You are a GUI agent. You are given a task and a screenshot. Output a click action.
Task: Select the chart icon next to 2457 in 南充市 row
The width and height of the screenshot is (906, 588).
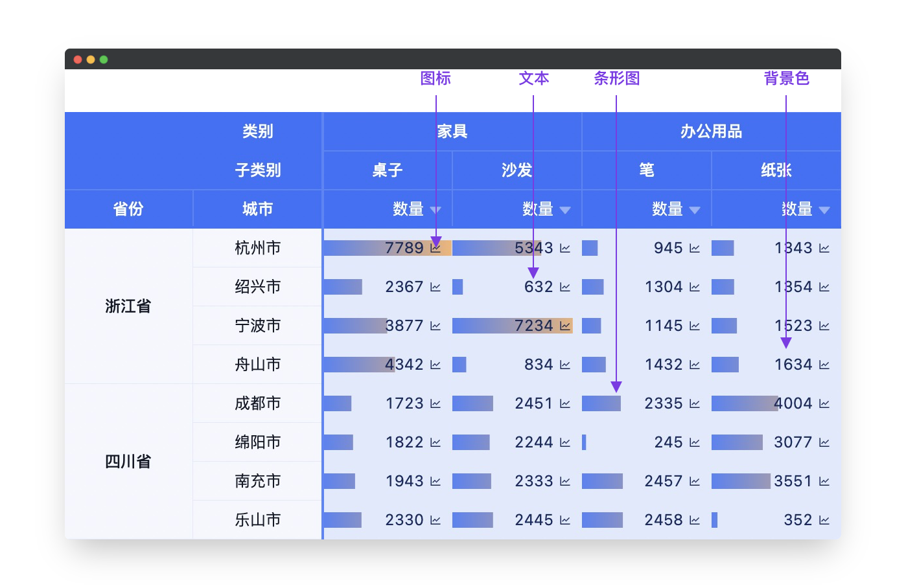point(695,481)
